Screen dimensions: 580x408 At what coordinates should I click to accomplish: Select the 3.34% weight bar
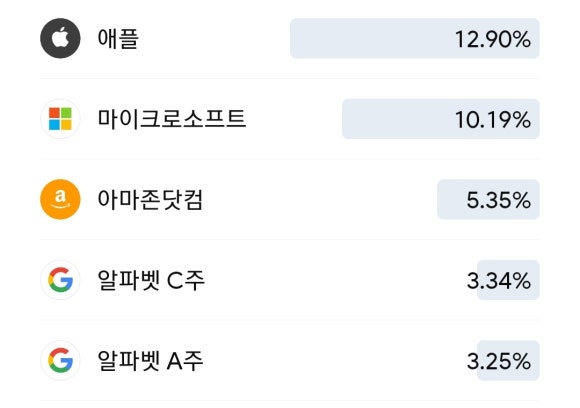tap(508, 280)
